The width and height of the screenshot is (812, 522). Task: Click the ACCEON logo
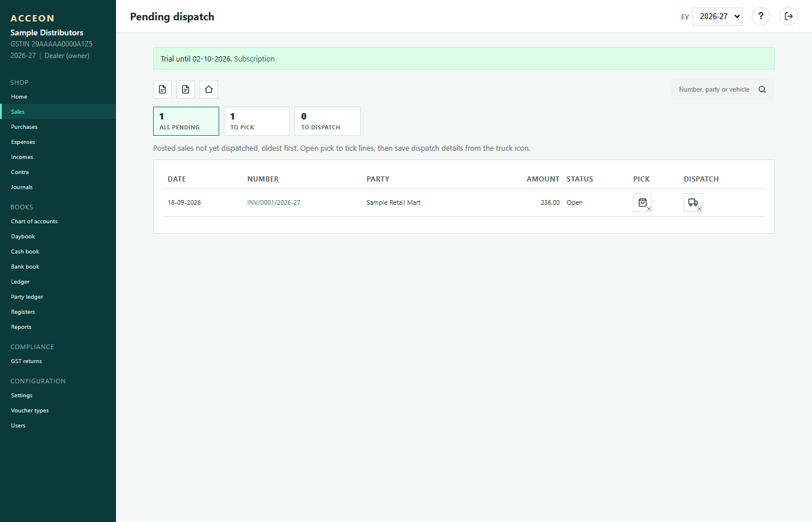[32, 19]
